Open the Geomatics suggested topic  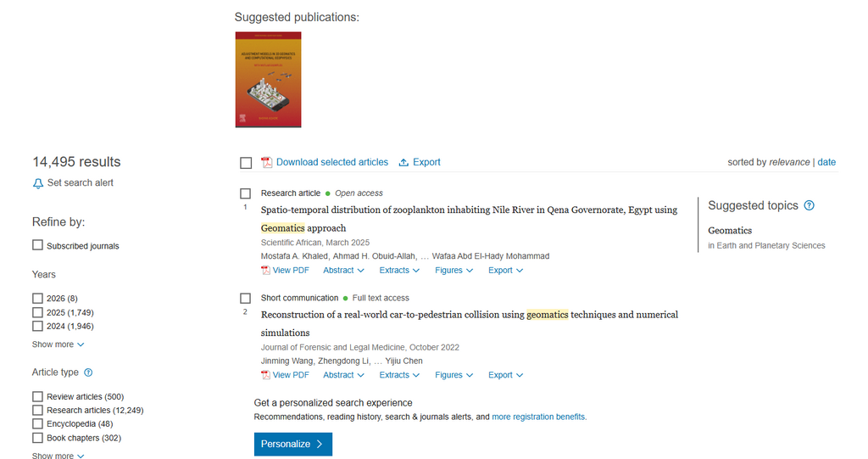point(730,231)
